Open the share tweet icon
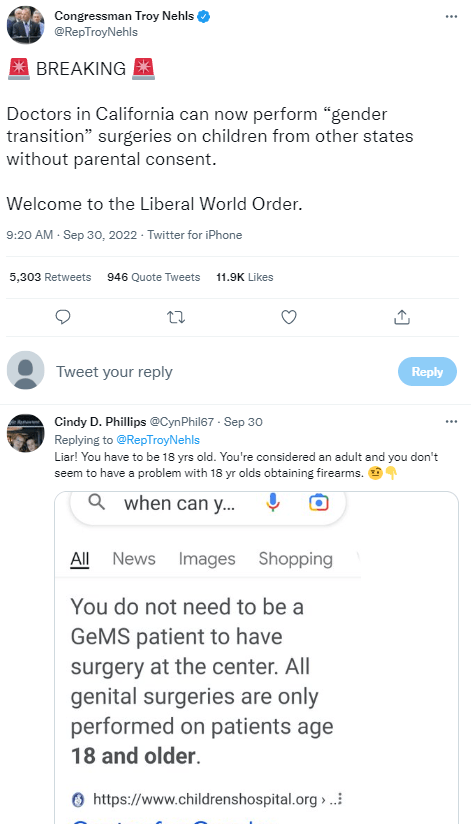The width and height of the screenshot is (471, 824). (x=402, y=317)
